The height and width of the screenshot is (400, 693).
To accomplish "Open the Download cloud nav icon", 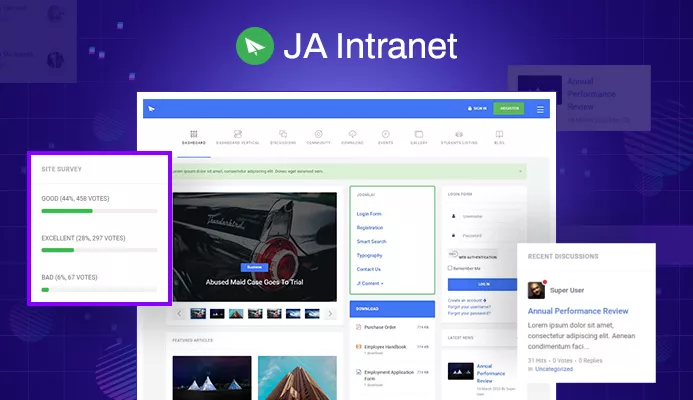I will pos(352,137).
